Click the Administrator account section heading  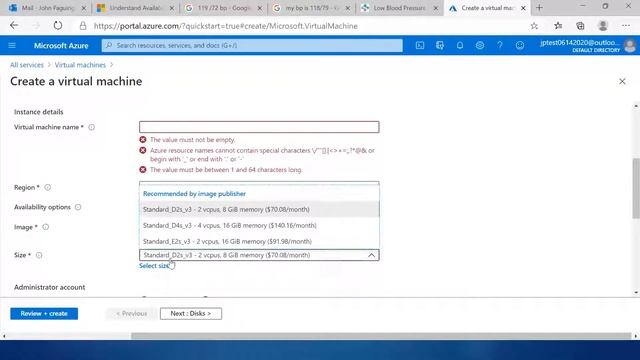(x=49, y=287)
